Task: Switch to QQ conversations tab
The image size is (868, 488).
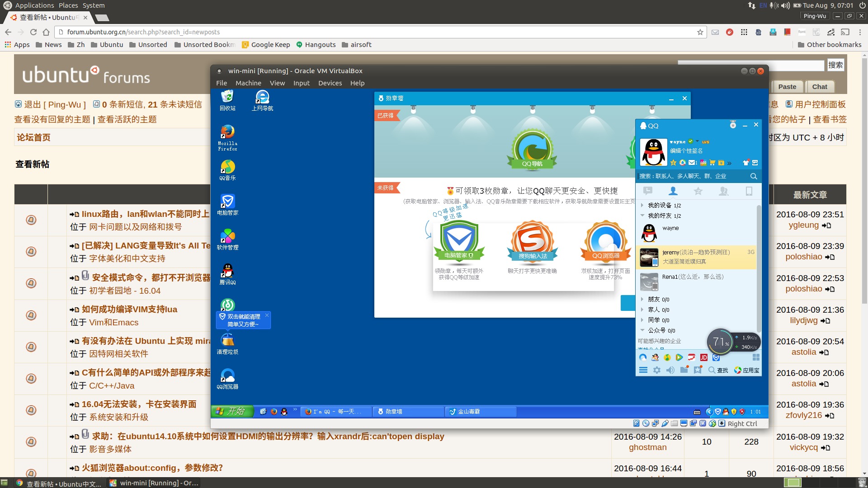Action: tap(648, 191)
